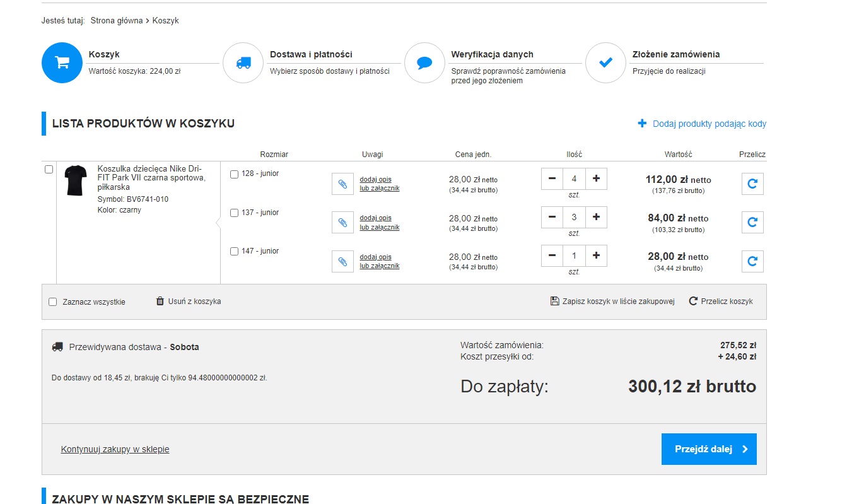
Task: Open Dostawa i płatności step
Action: coord(311,55)
